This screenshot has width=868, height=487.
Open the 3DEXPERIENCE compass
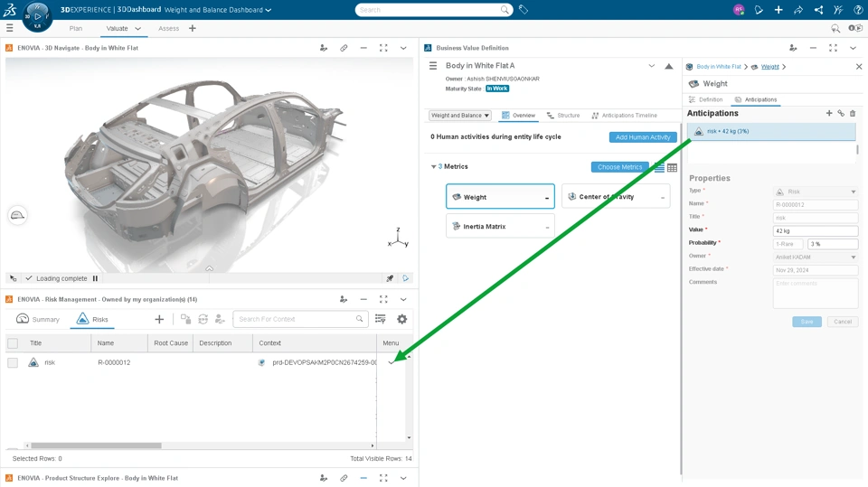pyautogui.click(x=37, y=16)
